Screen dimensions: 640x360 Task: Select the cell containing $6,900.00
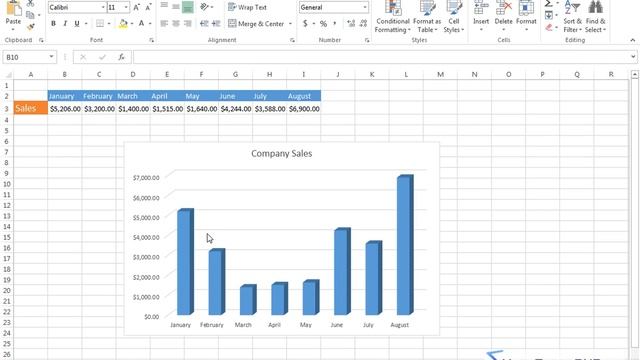tap(304, 109)
